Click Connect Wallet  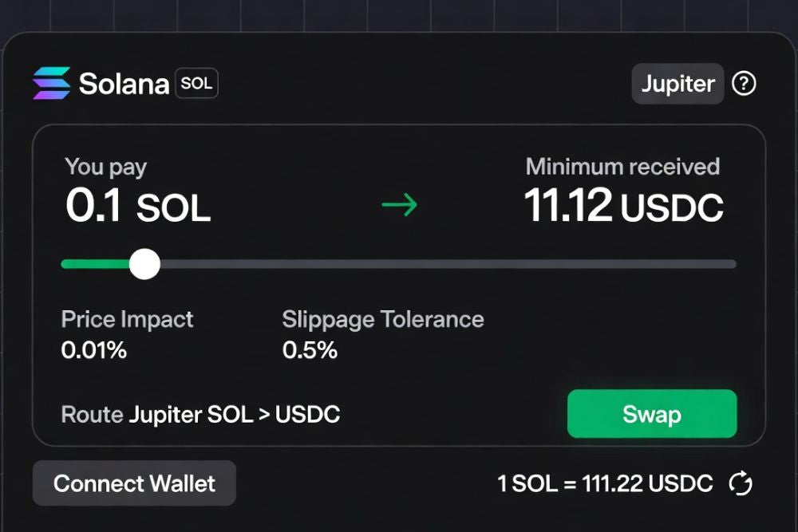(133, 483)
